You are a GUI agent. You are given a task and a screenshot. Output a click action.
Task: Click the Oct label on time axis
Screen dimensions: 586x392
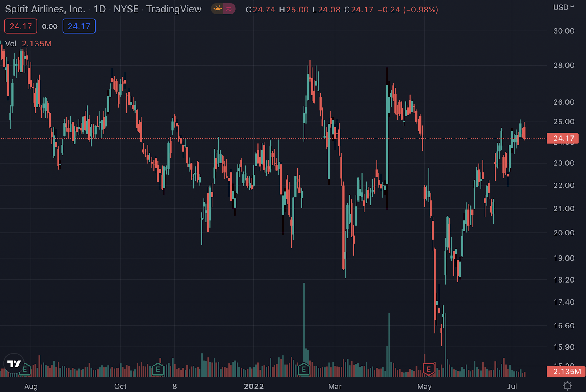[x=120, y=387]
